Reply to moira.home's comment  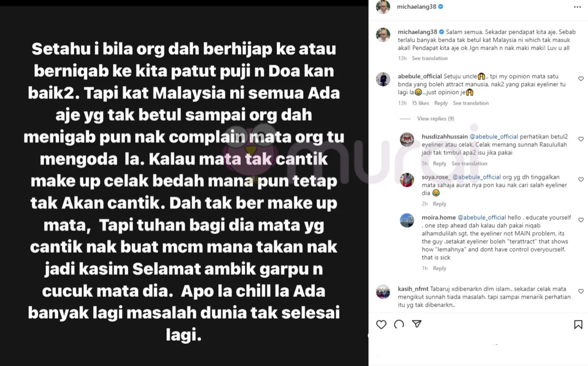click(439, 269)
